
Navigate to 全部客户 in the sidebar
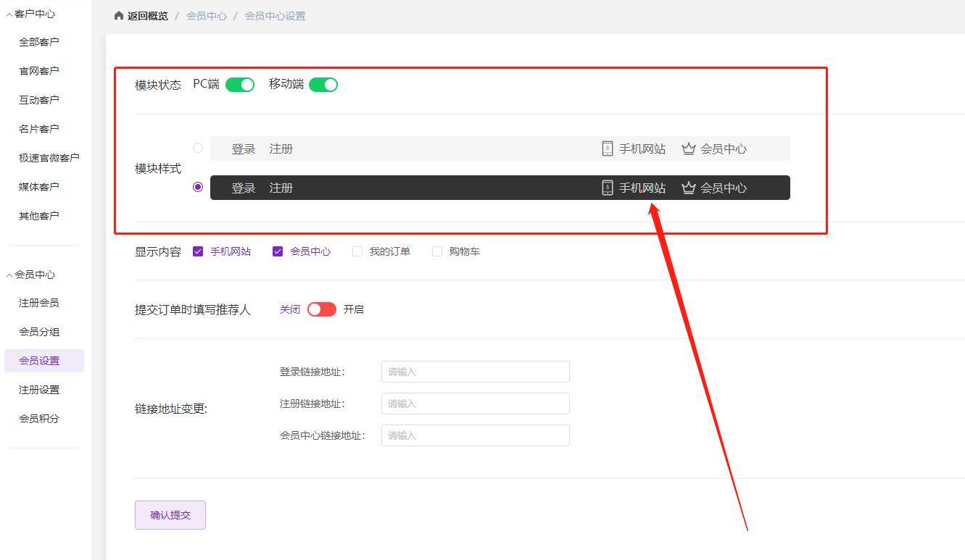point(39,41)
